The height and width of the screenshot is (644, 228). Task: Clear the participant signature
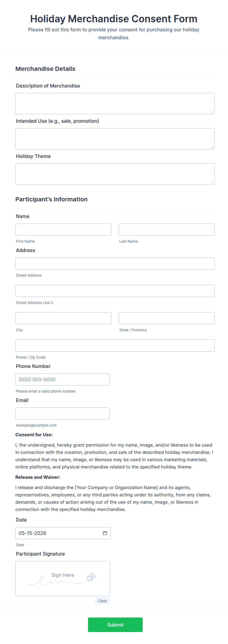pos(102,601)
